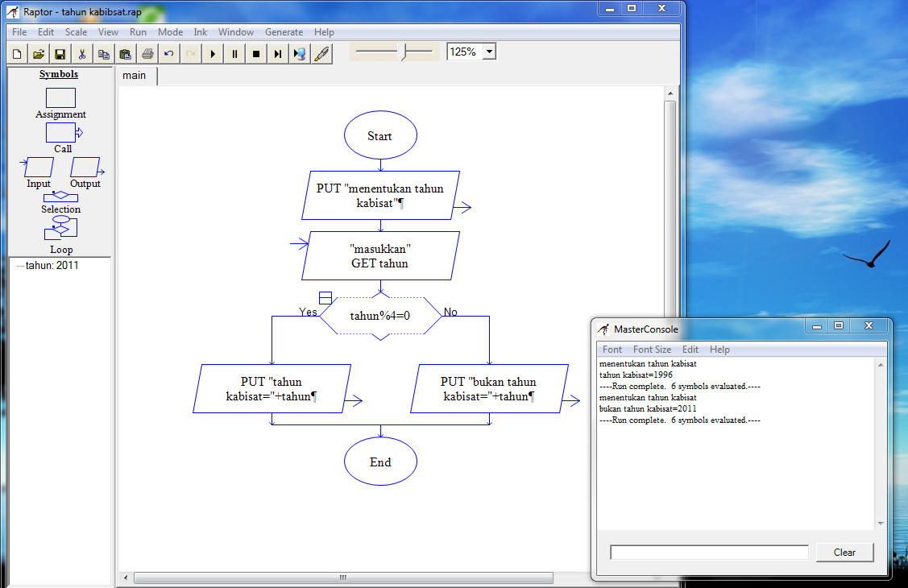Open the Generate menu
Screen dimensions: 908x588
click(x=284, y=32)
